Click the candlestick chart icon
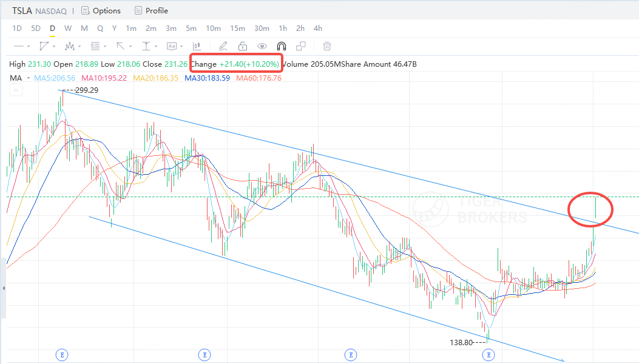This screenshot has width=639, height=364. pyautogui.click(x=197, y=46)
